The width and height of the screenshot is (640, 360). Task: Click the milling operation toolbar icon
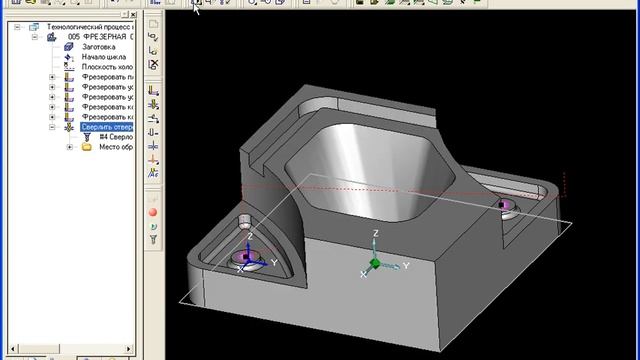click(x=153, y=91)
